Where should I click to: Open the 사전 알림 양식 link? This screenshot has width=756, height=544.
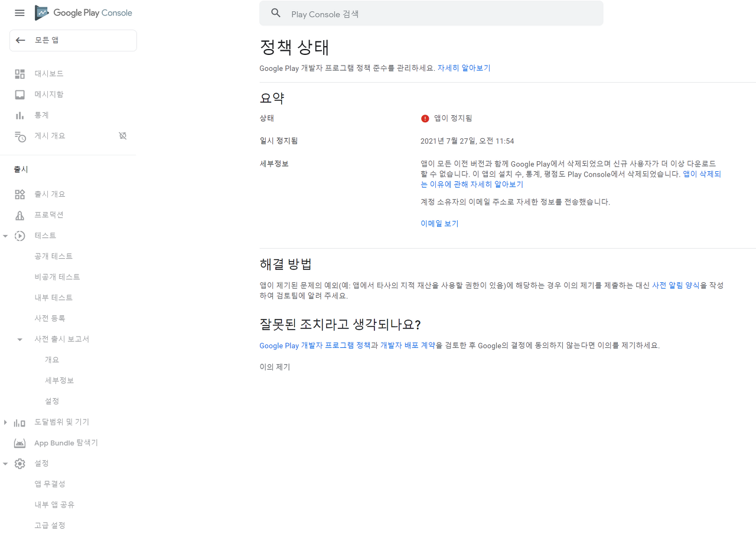[x=676, y=285]
